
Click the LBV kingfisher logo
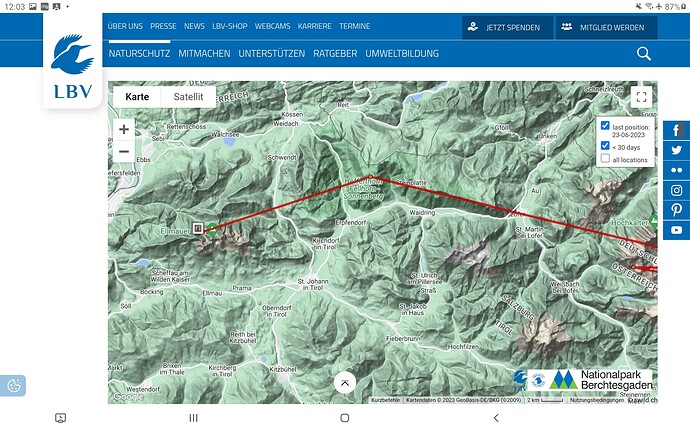(x=73, y=66)
